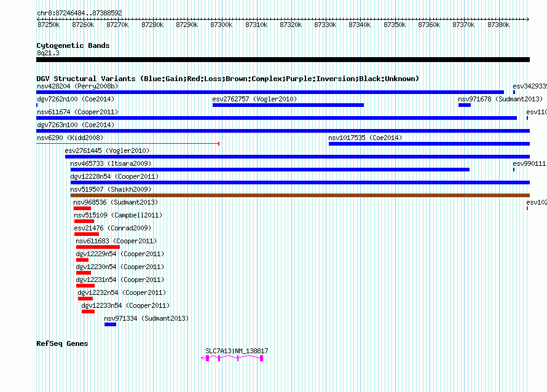Click the 87250k ruler position label

click(49, 25)
